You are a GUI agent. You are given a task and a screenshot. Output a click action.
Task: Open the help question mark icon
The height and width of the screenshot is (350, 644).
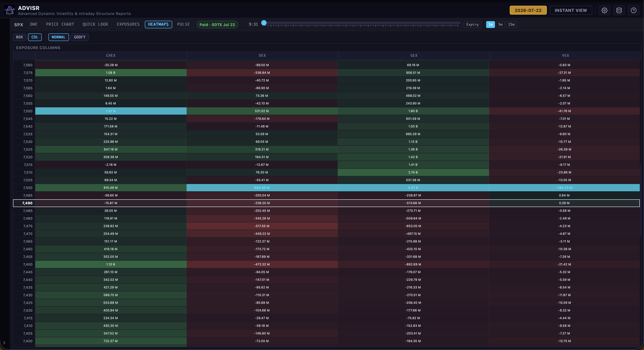tap(633, 10)
